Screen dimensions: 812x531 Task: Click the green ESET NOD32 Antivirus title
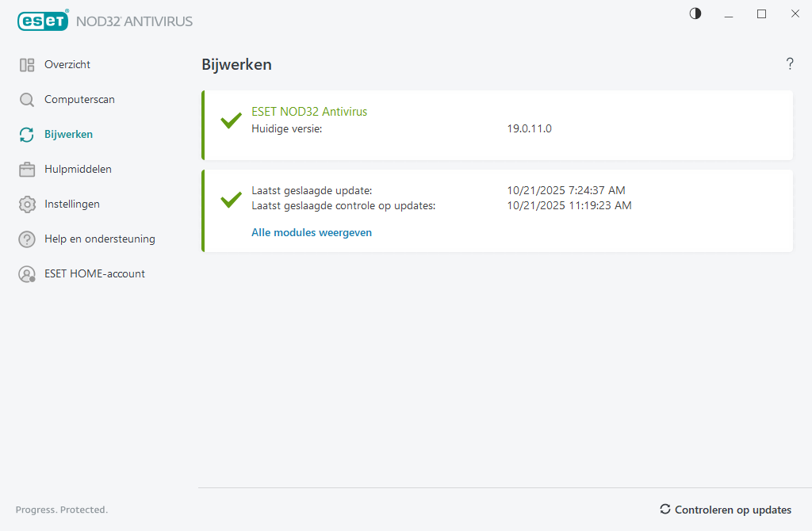[309, 112]
